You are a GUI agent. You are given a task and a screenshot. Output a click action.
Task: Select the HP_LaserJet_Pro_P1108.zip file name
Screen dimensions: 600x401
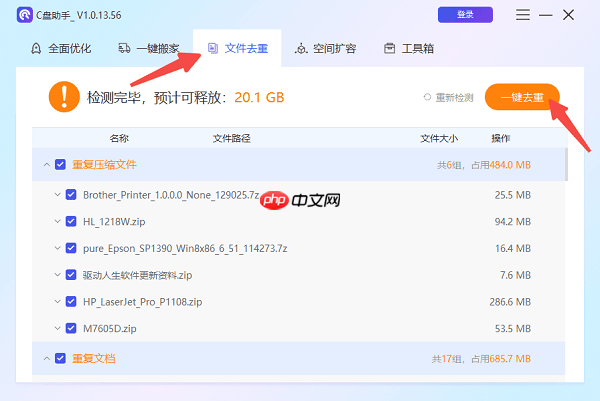142,302
